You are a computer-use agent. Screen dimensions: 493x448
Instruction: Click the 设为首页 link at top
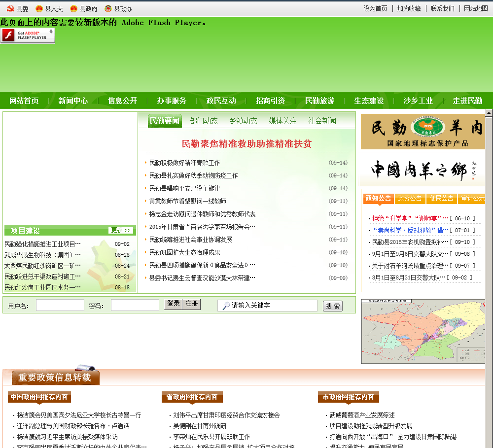(x=375, y=8)
